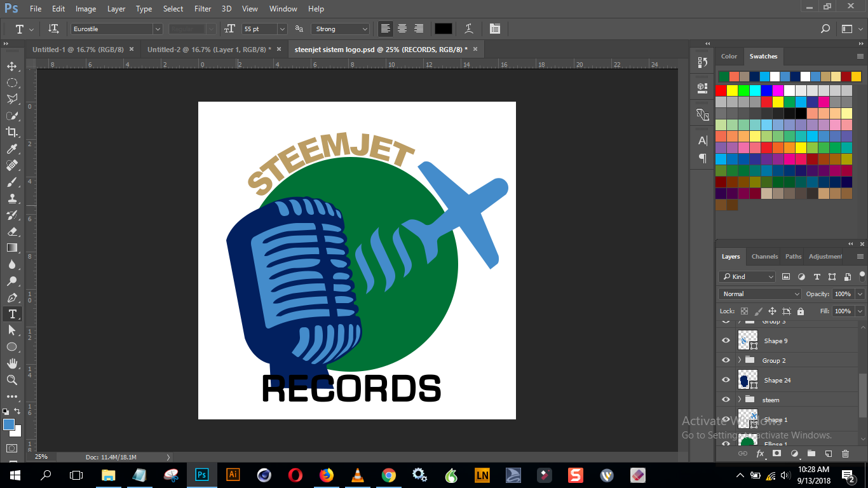Image resolution: width=868 pixels, height=488 pixels.
Task: Select the Crop tool
Action: coord(11,132)
